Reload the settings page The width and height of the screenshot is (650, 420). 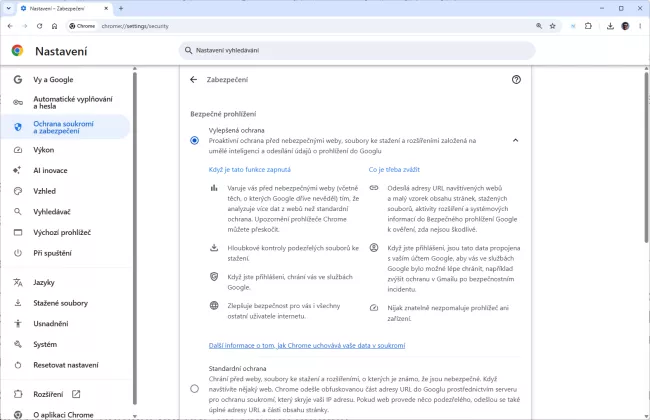tap(39, 26)
